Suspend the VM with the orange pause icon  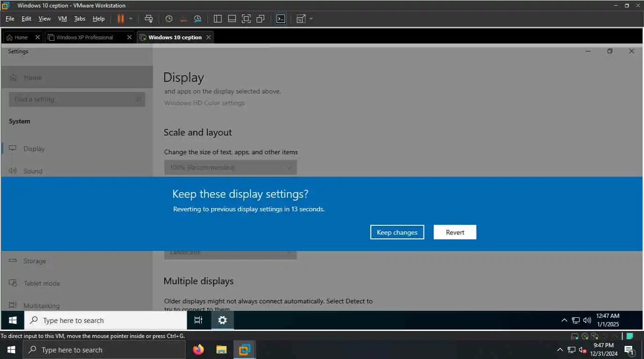(x=120, y=19)
